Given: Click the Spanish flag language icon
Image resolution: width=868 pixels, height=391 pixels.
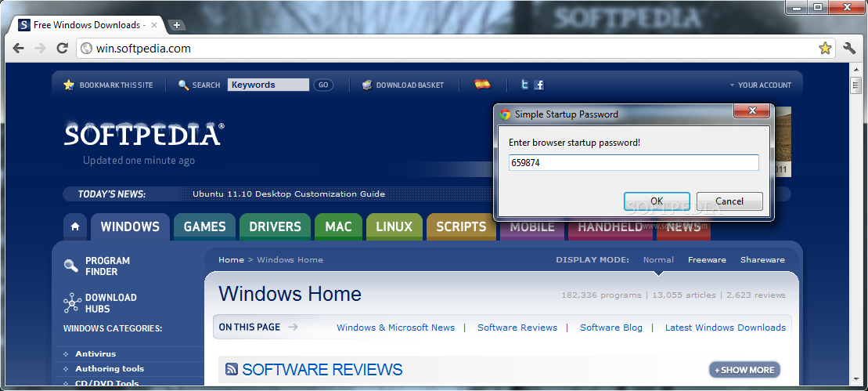Looking at the screenshot, I should [x=482, y=85].
